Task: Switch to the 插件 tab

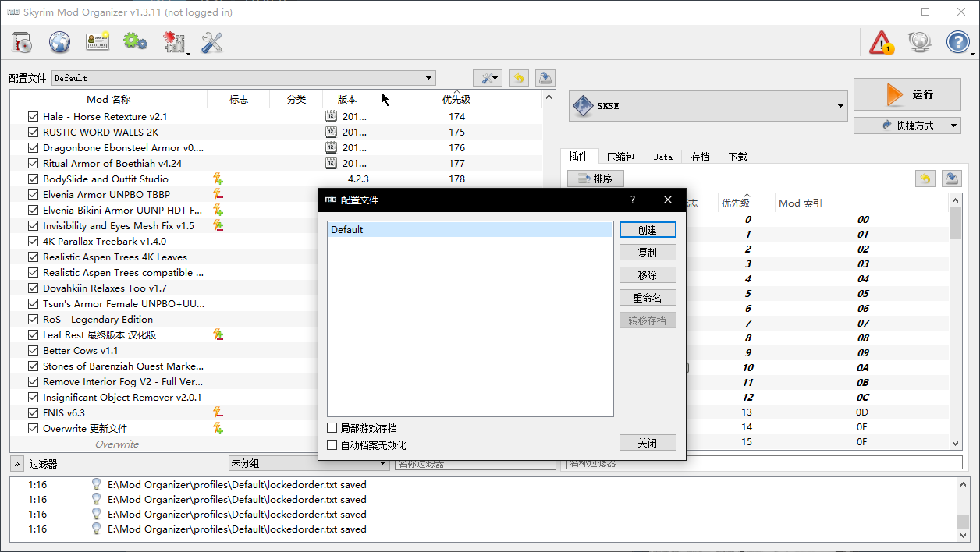Action: pyautogui.click(x=578, y=156)
